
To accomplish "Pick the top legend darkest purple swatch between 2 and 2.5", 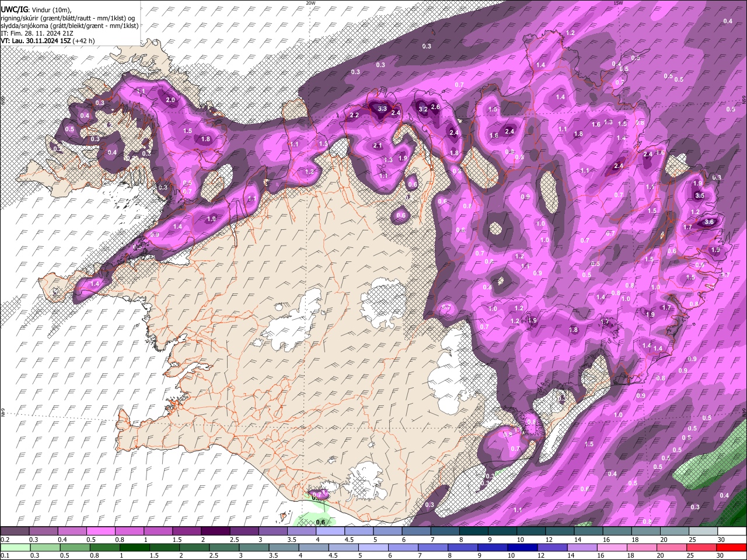I will tap(215, 531).
